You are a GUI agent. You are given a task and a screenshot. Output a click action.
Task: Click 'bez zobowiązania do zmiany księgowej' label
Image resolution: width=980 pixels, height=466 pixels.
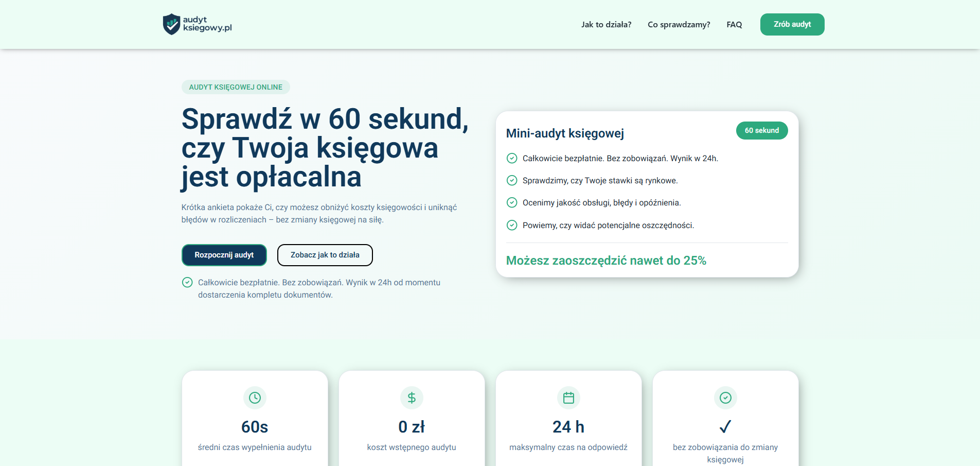[x=725, y=454]
